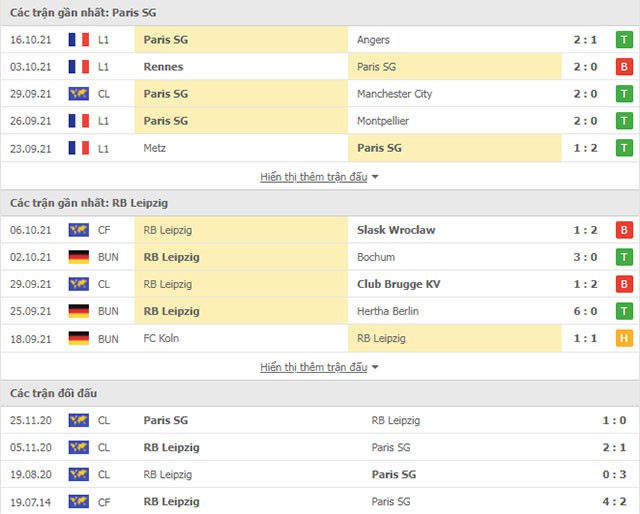Click the competition icon on the 19.07.14 friendly
Image resolution: width=640 pixels, height=514 pixels.
click(79, 501)
